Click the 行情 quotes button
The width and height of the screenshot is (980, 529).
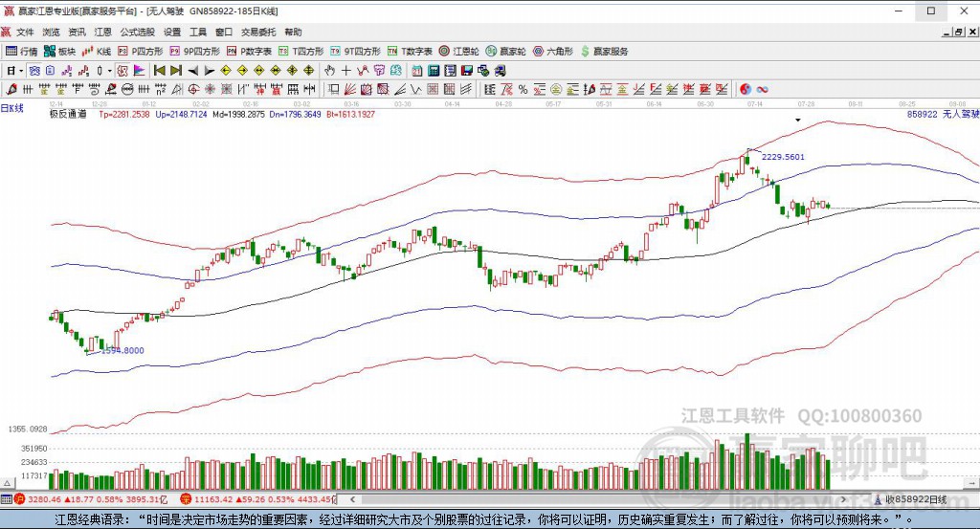click(21, 52)
